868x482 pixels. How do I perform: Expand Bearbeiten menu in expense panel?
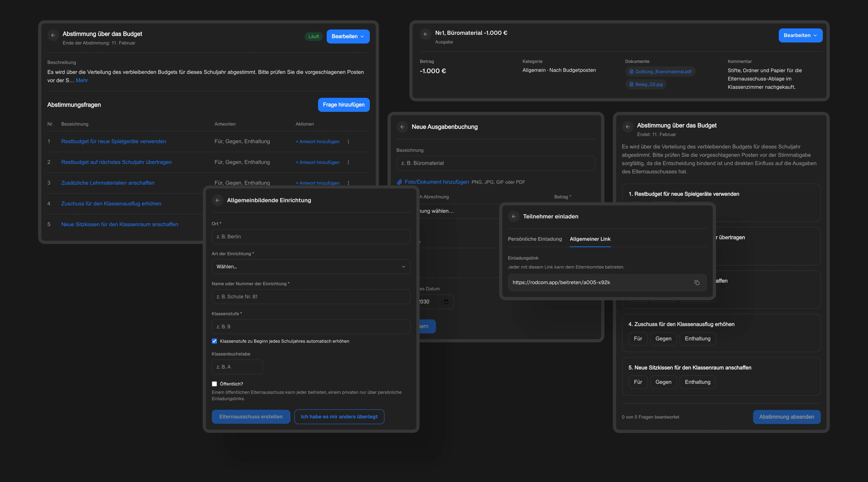(x=800, y=35)
